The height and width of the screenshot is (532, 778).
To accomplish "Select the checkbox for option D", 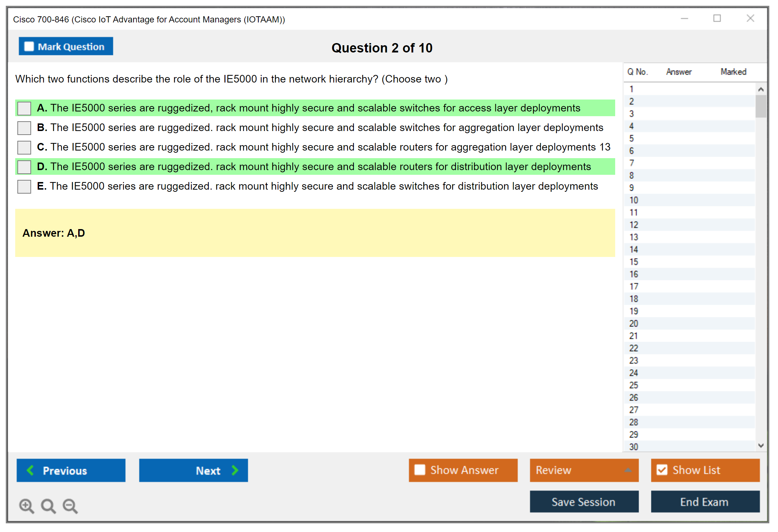I will click(24, 167).
